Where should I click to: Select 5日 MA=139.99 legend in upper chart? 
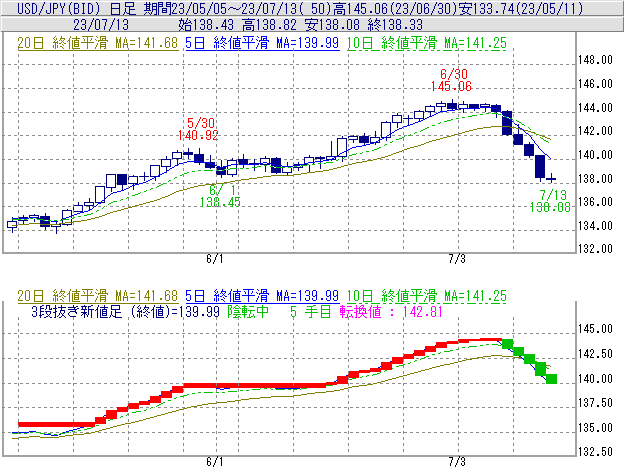262,43
